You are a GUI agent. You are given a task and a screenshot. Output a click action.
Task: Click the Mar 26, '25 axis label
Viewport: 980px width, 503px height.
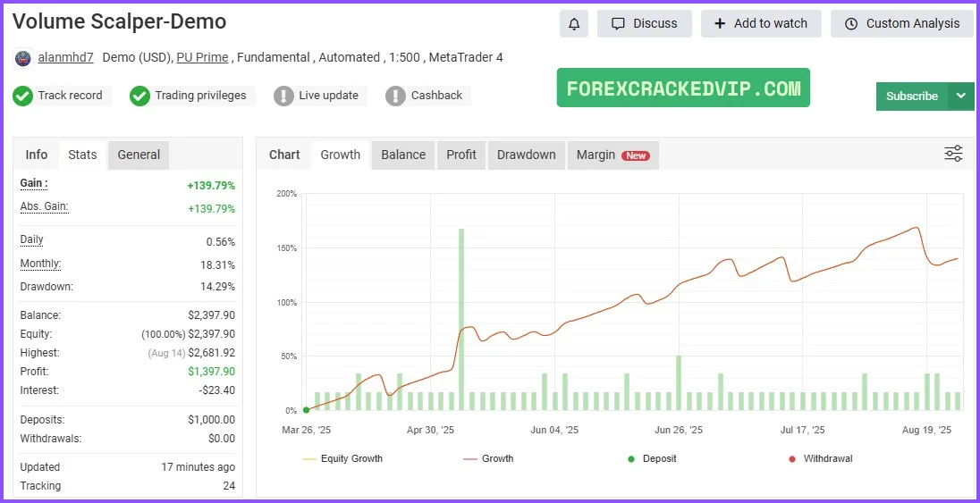click(306, 430)
